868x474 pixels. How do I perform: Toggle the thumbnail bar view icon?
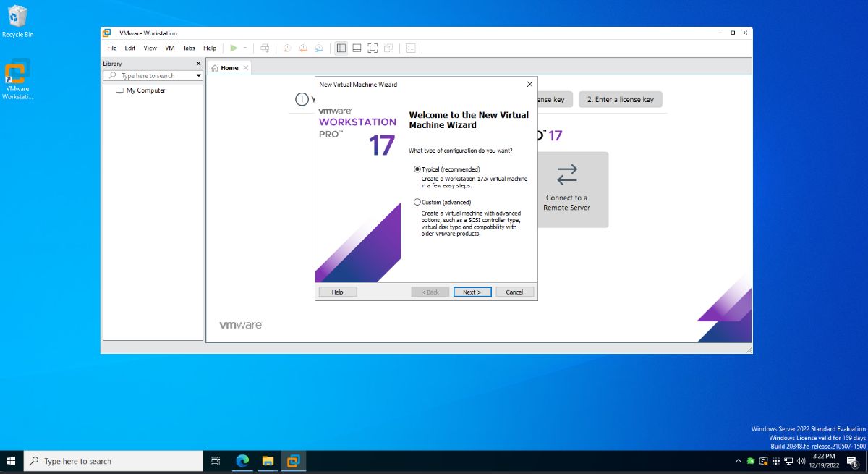[x=357, y=48]
